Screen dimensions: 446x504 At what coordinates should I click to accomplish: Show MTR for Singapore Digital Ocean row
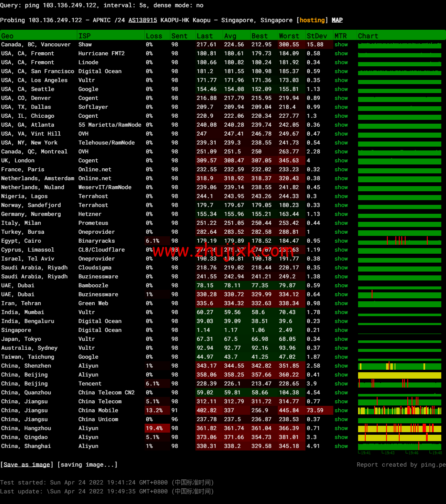(x=341, y=330)
